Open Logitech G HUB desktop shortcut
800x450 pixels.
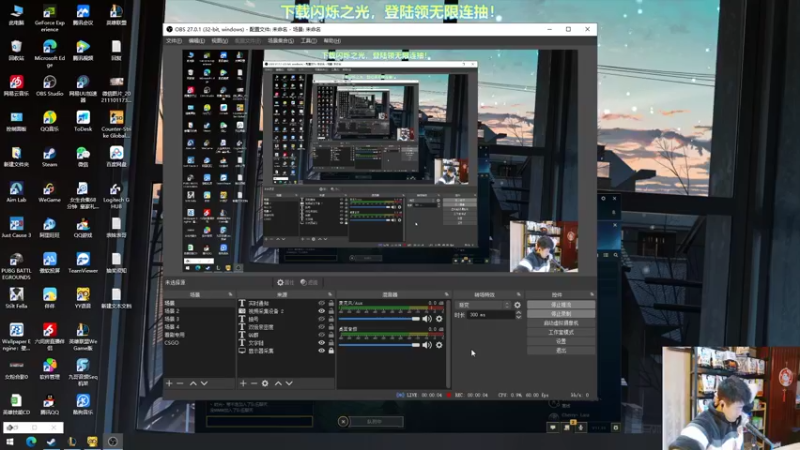click(x=116, y=195)
